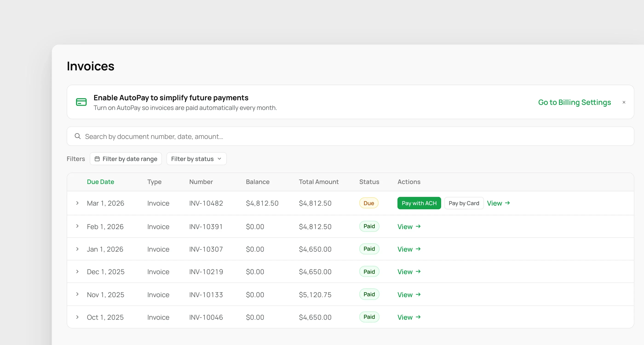Open the Filter by date range picker
The height and width of the screenshot is (345, 644).
pyautogui.click(x=126, y=159)
